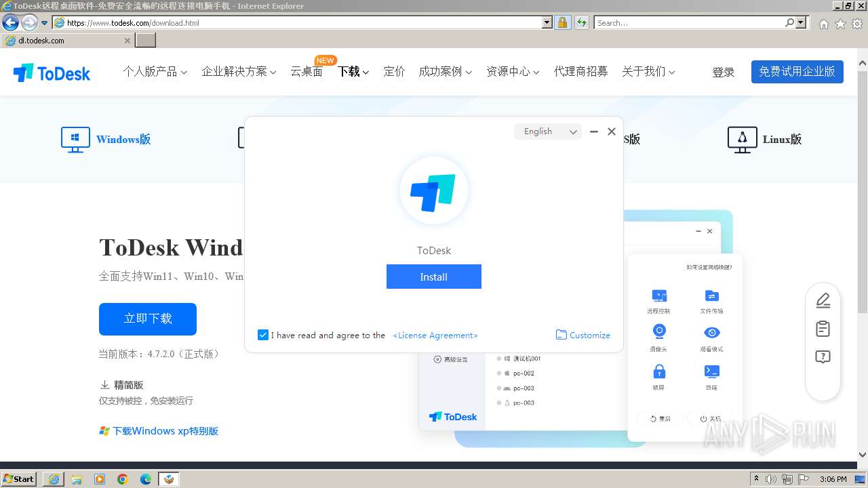Viewport: 868px width, 488px height.
Task: Open File Explorer from the taskbar
Action: [x=77, y=479]
